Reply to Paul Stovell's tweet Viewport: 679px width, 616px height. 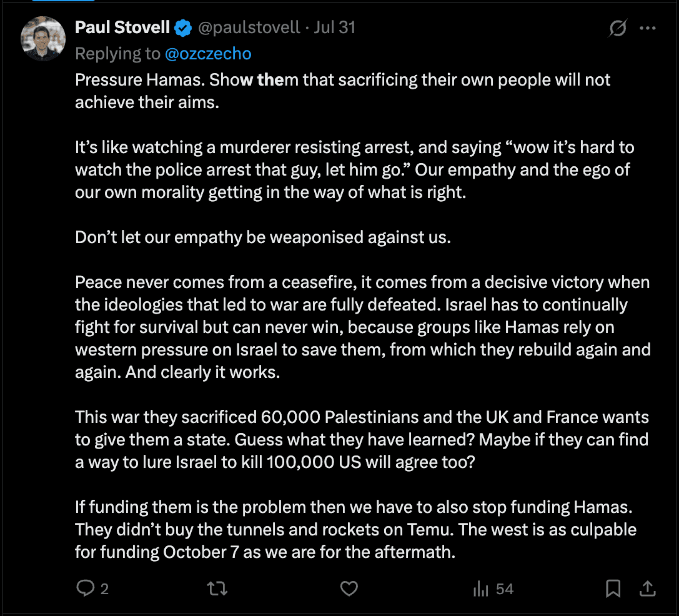tap(86, 589)
